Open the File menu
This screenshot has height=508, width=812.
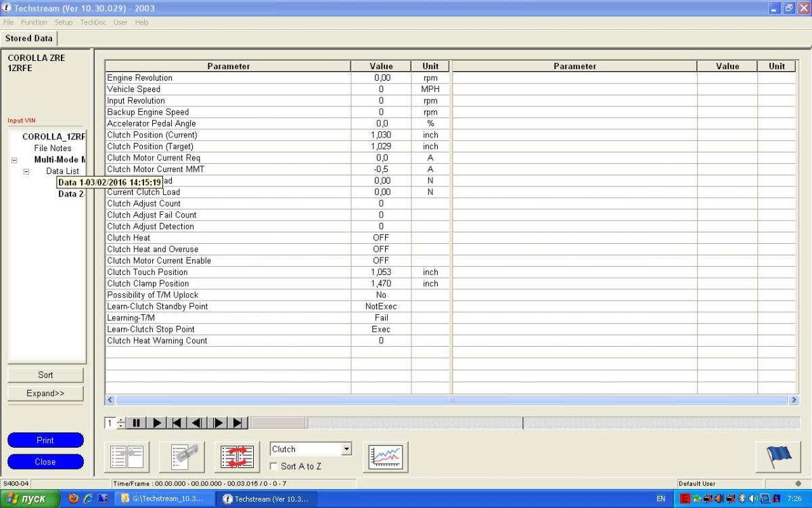click(x=8, y=22)
